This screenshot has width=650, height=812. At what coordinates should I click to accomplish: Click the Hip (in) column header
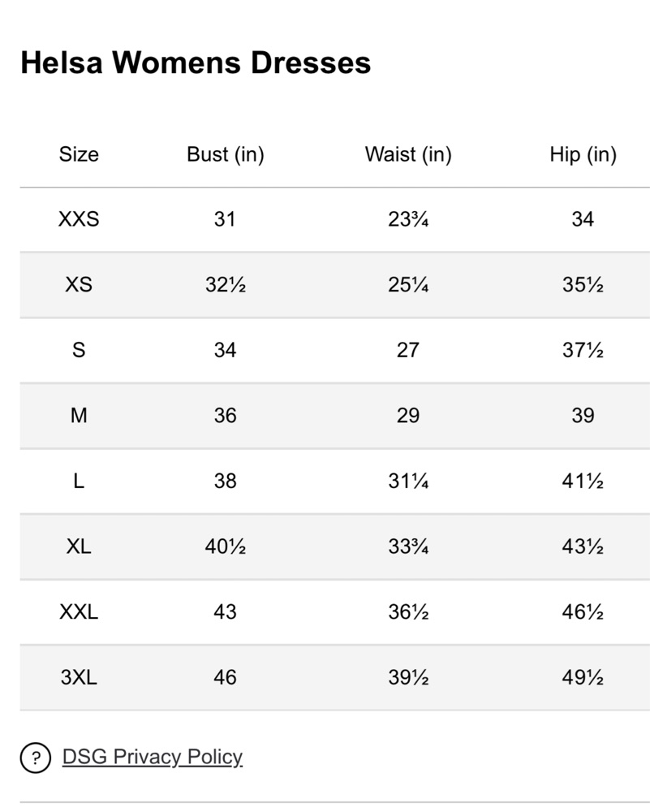tap(583, 154)
